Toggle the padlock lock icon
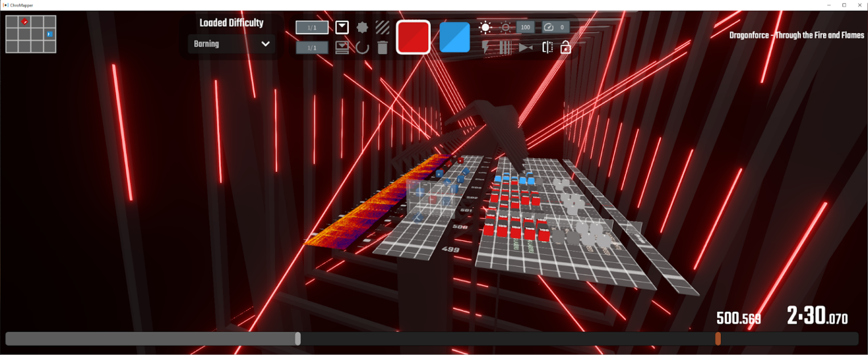 [565, 47]
